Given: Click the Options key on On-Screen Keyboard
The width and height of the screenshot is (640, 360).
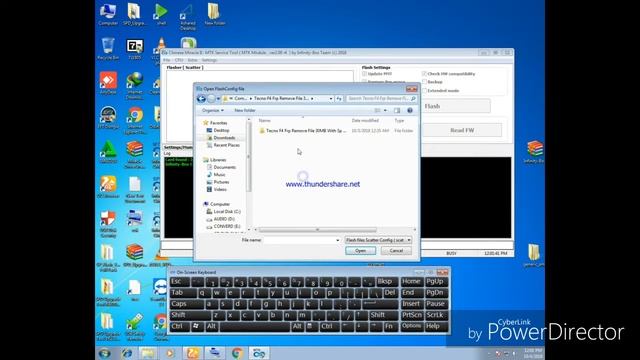Looking at the screenshot, I should coord(411,326).
